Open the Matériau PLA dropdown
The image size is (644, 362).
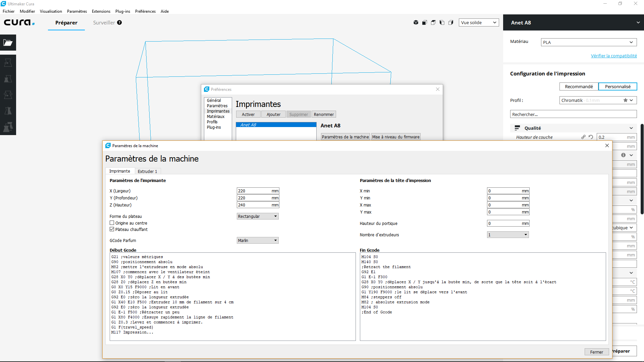click(589, 42)
